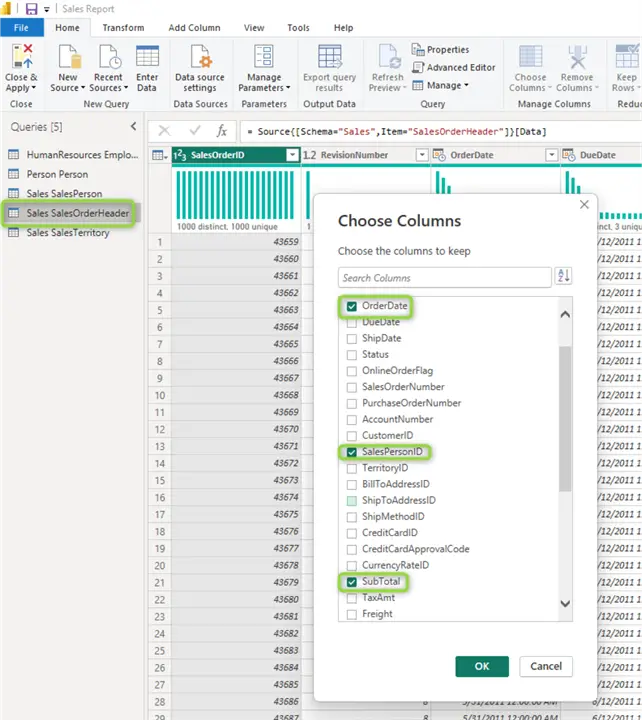642x720 pixels.
Task: Collapse the Queries pane chevron
Action: 133,126
